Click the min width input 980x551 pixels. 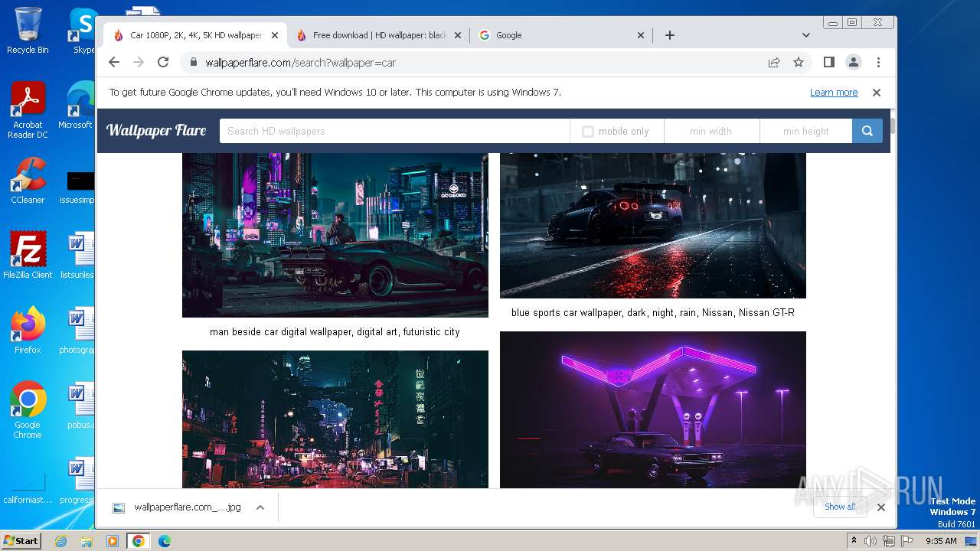[711, 131]
